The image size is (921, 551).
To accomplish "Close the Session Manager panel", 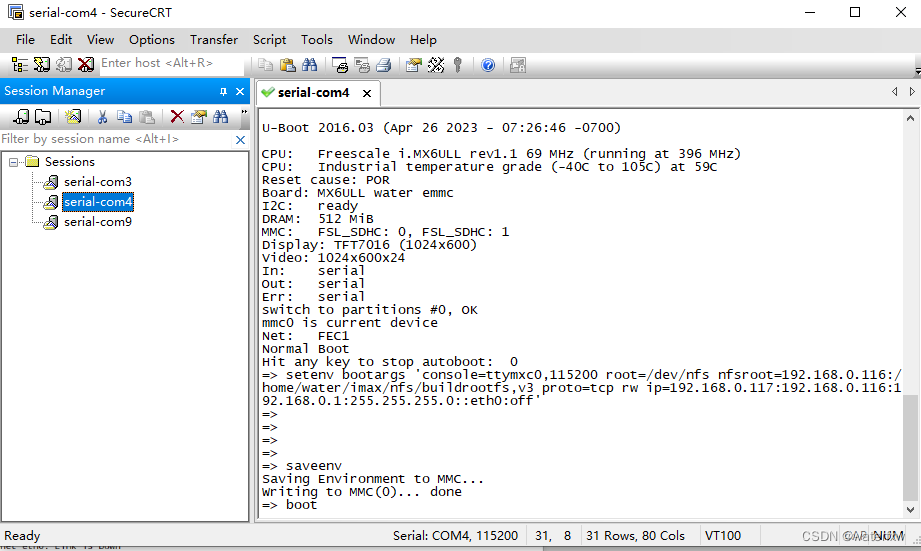I will [240, 92].
